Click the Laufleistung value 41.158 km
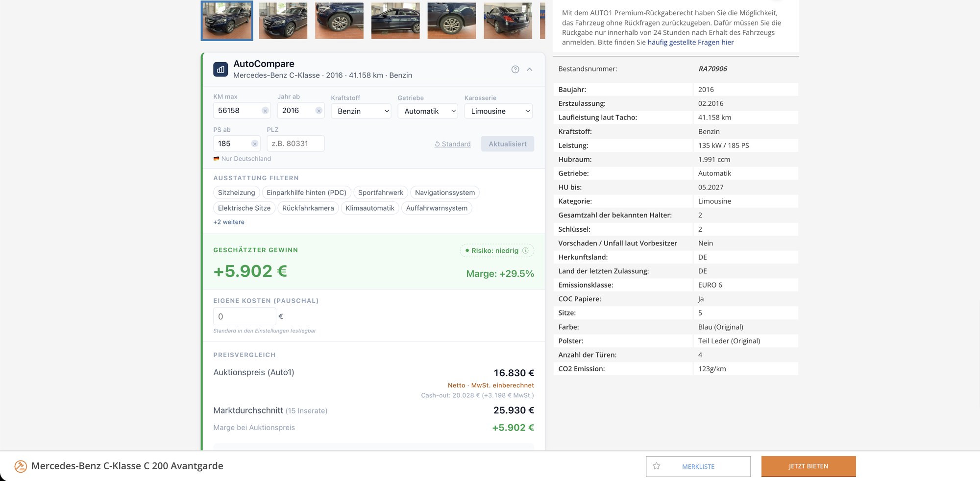This screenshot has width=980, height=481. coord(714,118)
